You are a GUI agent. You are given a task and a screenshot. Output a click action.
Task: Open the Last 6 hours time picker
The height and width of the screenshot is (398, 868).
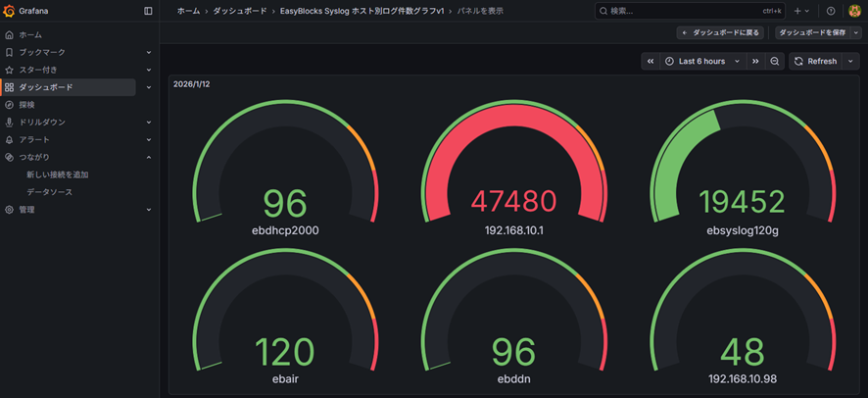695,61
